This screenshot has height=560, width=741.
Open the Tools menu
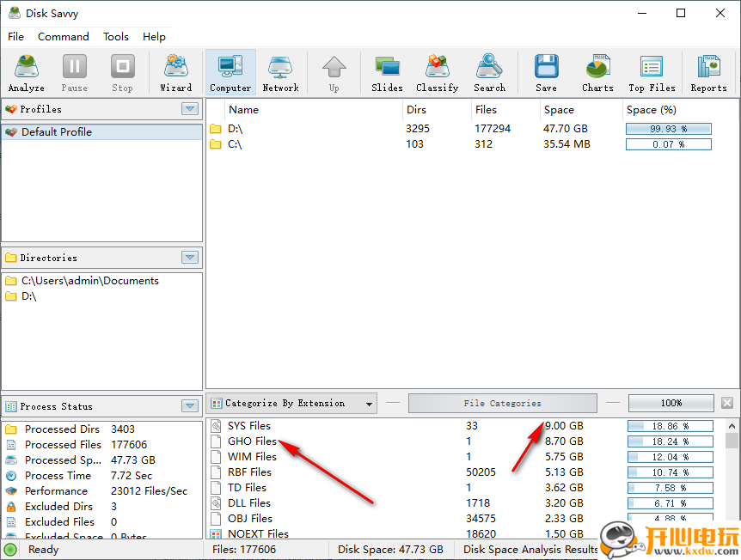point(116,37)
